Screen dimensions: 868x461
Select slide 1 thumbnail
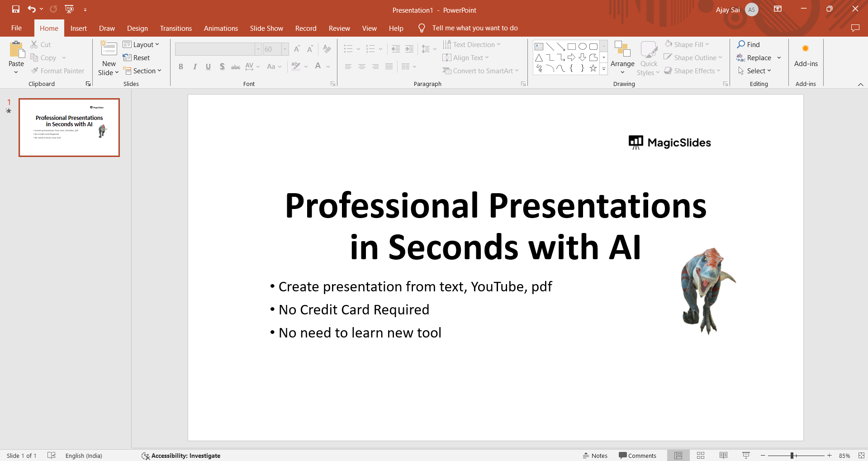tap(69, 128)
